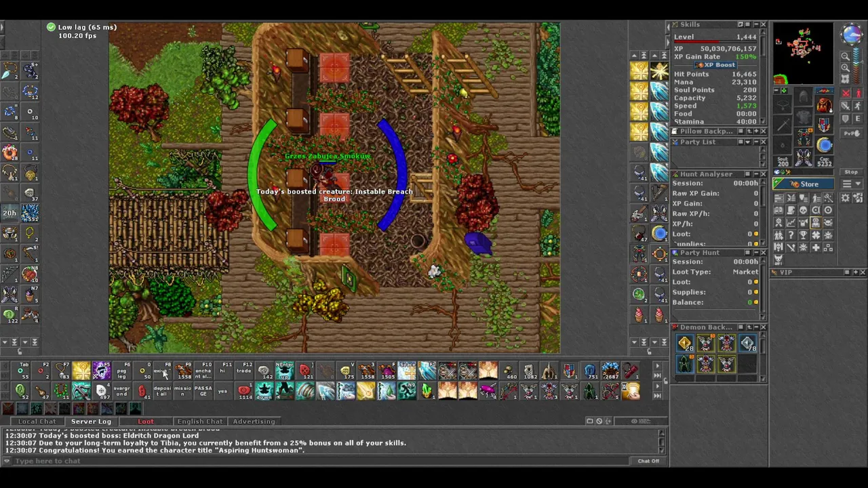
Task: Enable the shield defensive attack mode
Action: pos(846,119)
